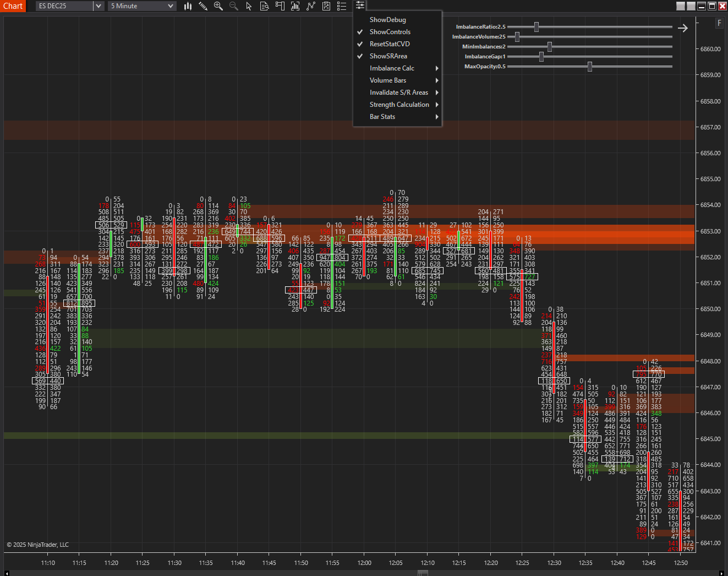Click the right arrow beside the sliders
This screenshot has width=728, height=576.
(683, 28)
